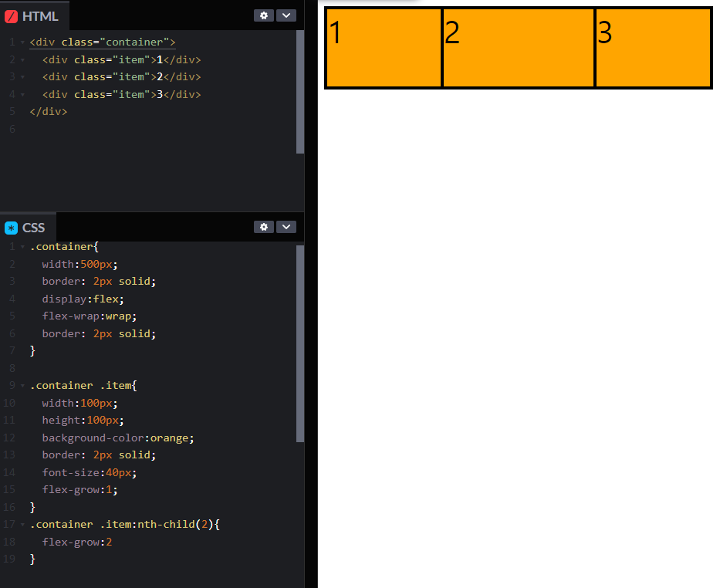Viewport: 720px width, 588px height.
Task: Click '.container .item{' selector line
Action: click(83, 386)
